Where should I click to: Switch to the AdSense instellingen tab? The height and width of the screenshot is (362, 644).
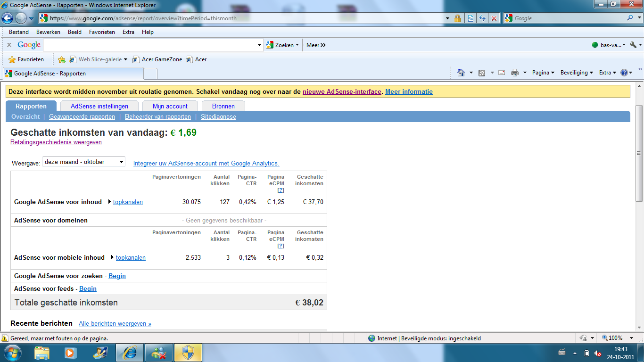[x=99, y=106]
